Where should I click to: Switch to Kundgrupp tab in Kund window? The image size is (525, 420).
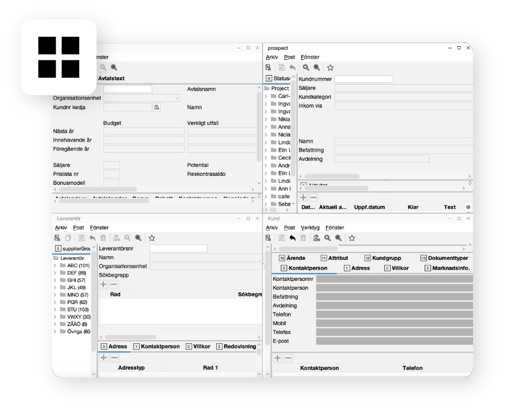click(383, 258)
